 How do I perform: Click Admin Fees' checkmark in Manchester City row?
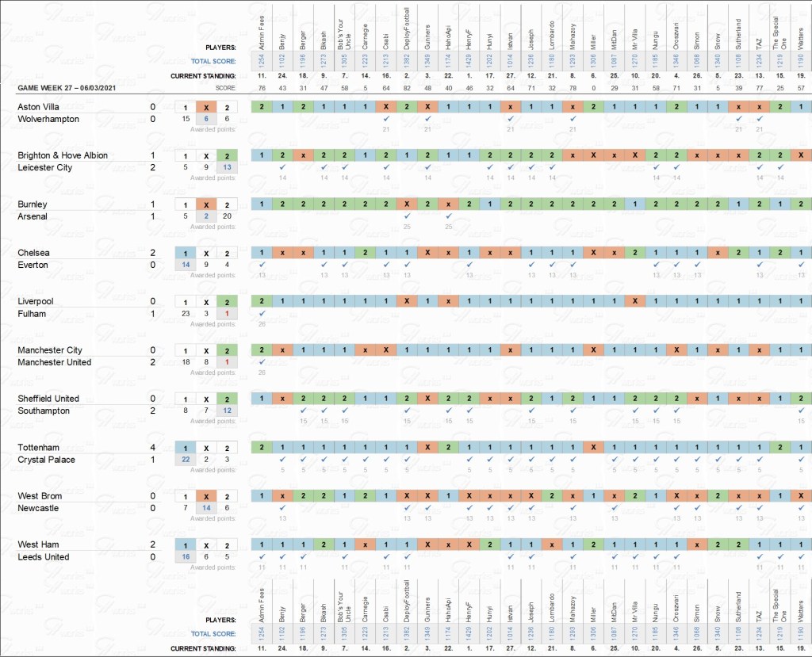tap(262, 363)
